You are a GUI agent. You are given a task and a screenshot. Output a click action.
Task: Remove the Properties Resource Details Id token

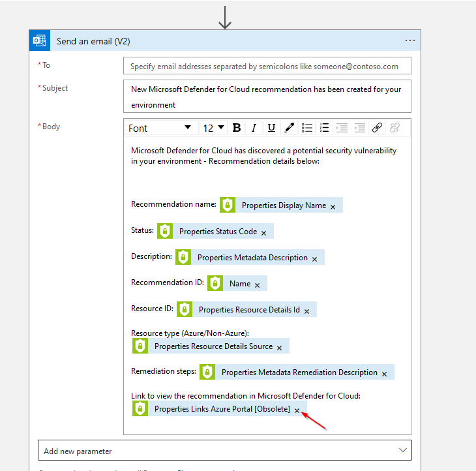[x=306, y=311]
